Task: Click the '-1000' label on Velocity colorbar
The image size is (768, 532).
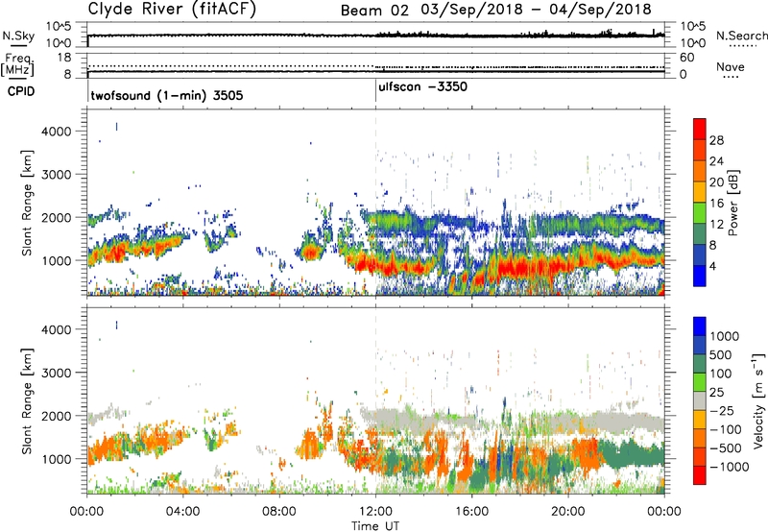Action: click(x=729, y=467)
